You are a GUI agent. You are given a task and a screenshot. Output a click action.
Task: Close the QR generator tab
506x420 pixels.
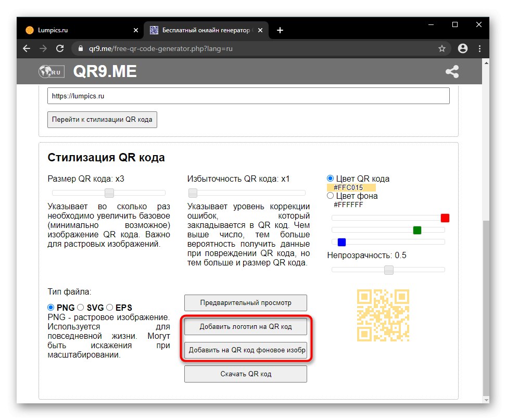pos(260,30)
